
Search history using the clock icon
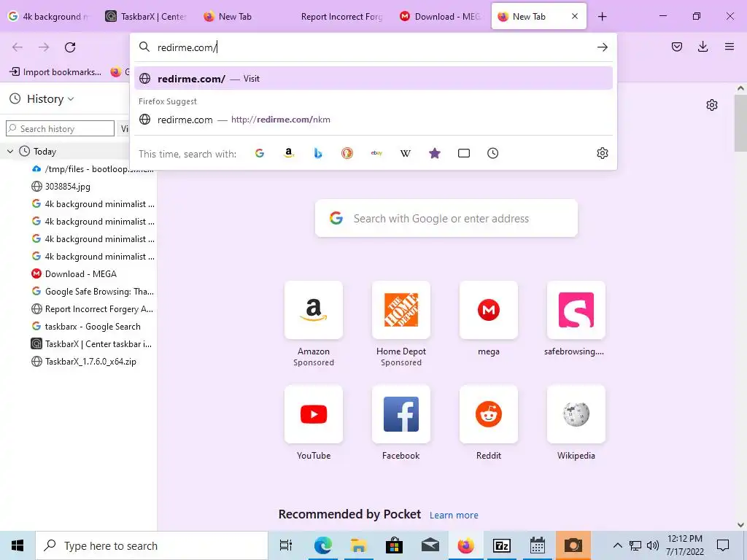[x=492, y=153]
